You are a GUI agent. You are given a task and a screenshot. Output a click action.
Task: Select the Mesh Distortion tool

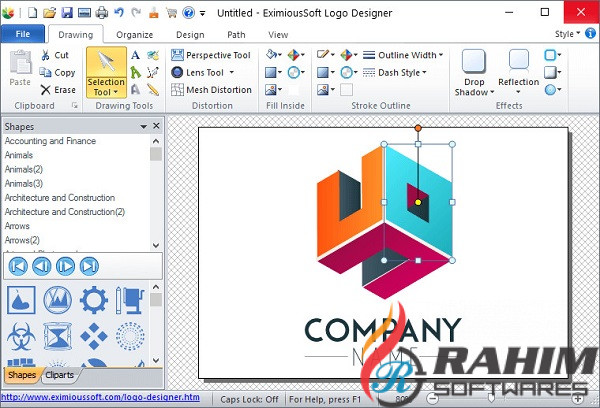click(211, 90)
